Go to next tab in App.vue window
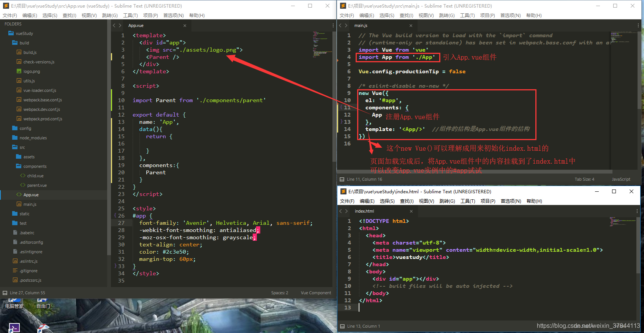This screenshot has height=333, width=644. [120, 26]
